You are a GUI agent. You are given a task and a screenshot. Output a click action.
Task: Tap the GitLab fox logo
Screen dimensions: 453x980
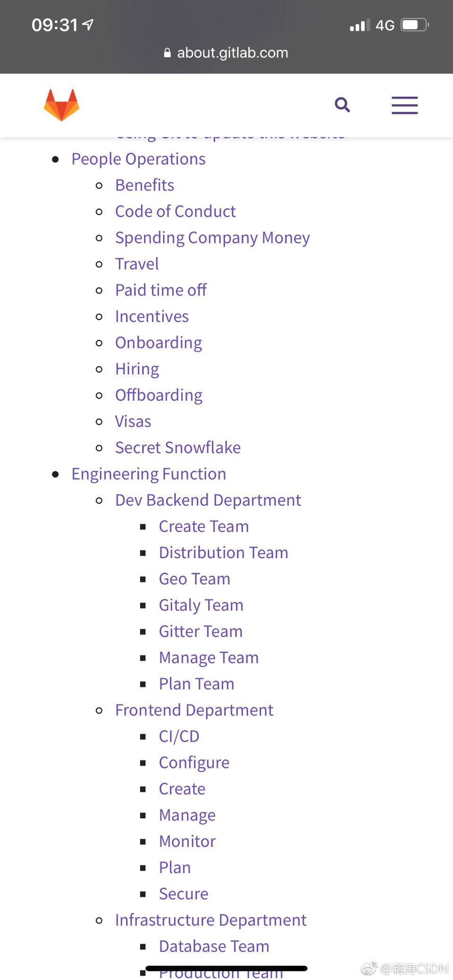coord(61,105)
